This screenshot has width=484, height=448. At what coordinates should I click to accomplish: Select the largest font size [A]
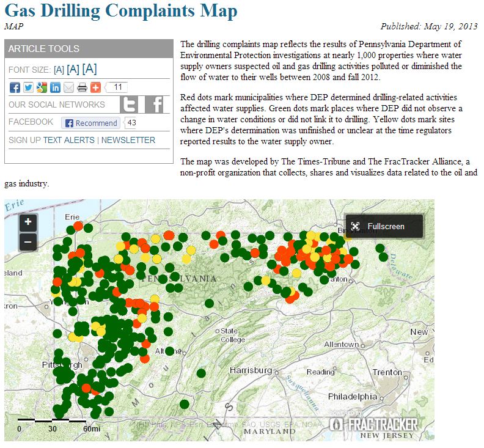coord(89,68)
